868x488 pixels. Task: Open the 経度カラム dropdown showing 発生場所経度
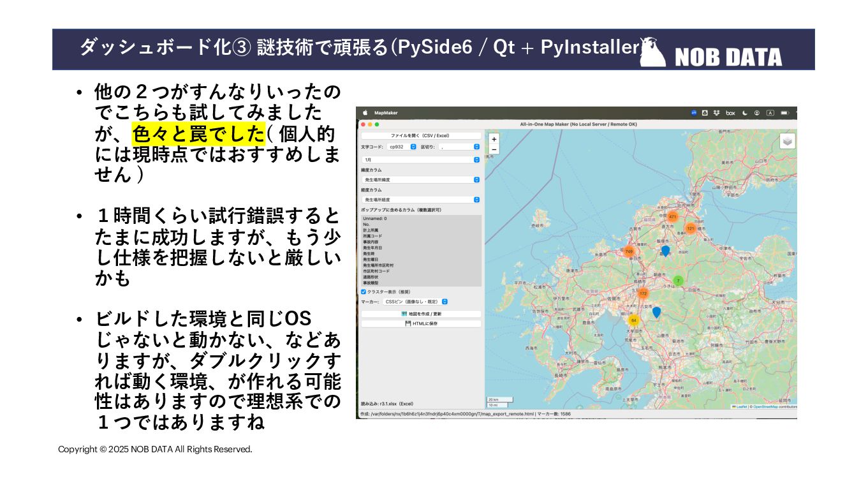[420, 200]
